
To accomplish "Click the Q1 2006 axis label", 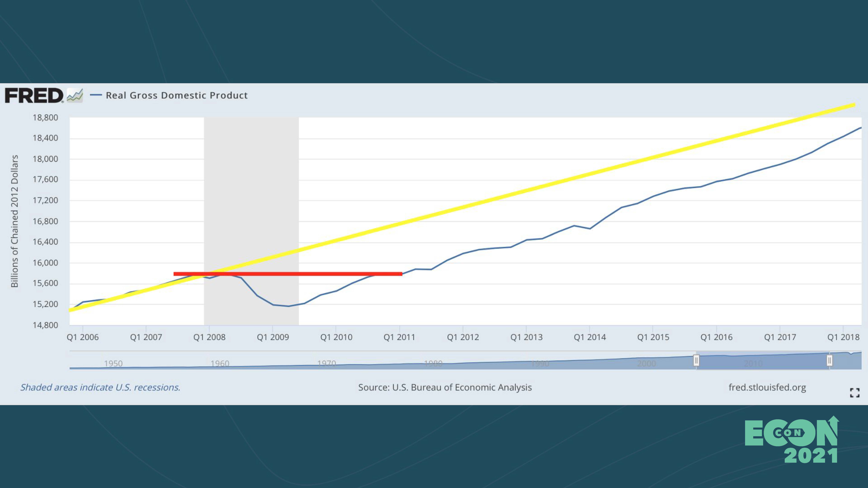I will pyautogui.click(x=83, y=337).
